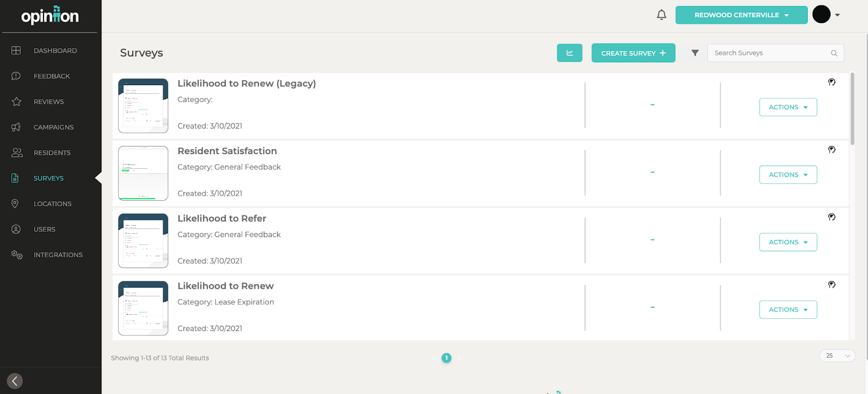The height and width of the screenshot is (394, 868).
Task: Open the Redwood Centerville location dropdown
Action: (741, 15)
